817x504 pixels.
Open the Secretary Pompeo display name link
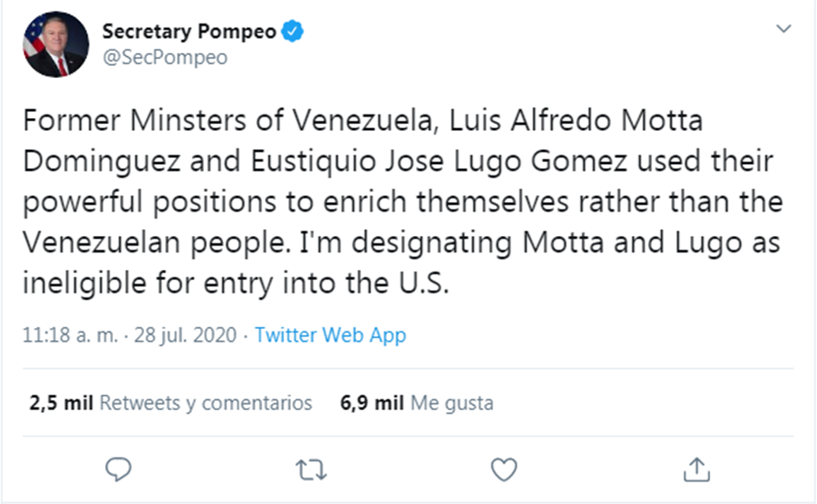189,32
